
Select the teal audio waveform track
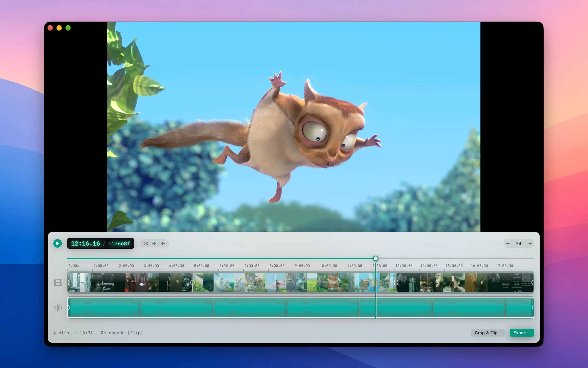coord(301,308)
